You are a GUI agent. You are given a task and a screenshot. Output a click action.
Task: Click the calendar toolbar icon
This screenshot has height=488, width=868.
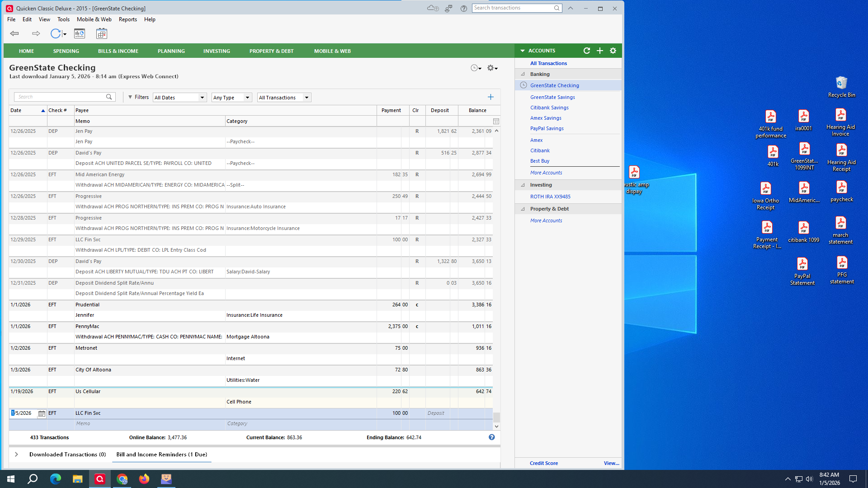[102, 33]
